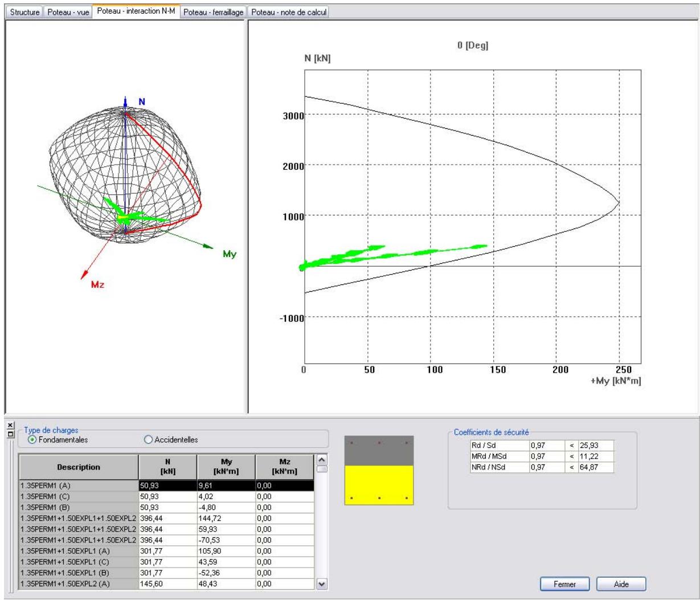Viewport: 700px width, 600px height.
Task: Click the MRd / MSd coefficient label
Action: tap(499, 456)
